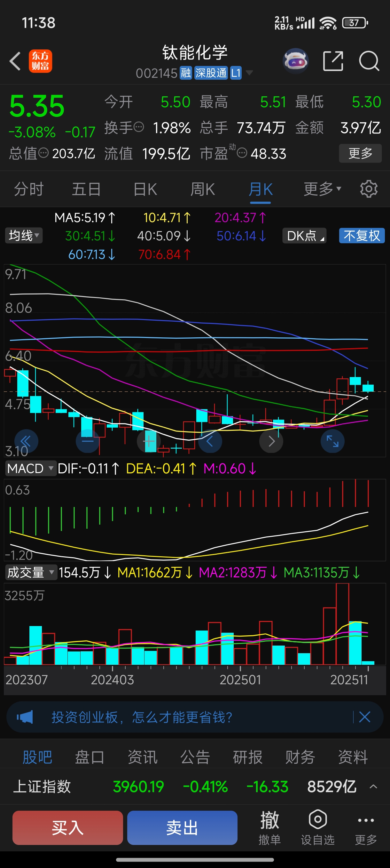Open 投资创业板，怎么才能更省钱 link

coord(142,717)
